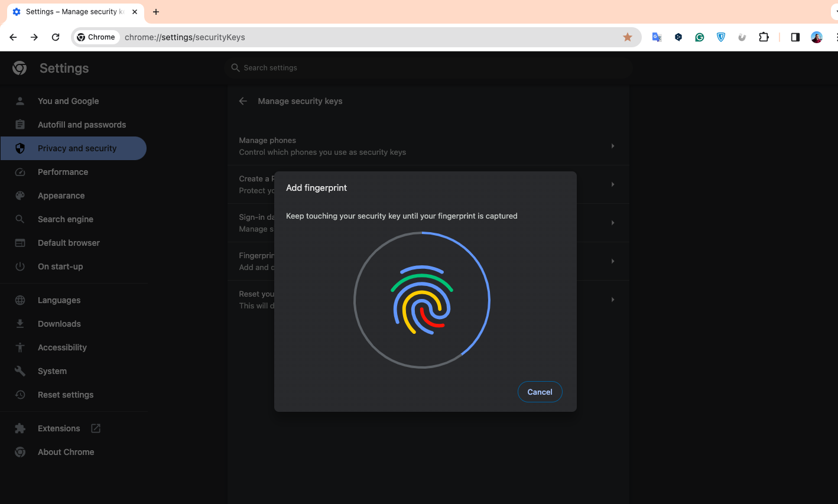The image size is (838, 504).
Task: Open the Bitwarden shield extension icon
Action: click(x=721, y=37)
